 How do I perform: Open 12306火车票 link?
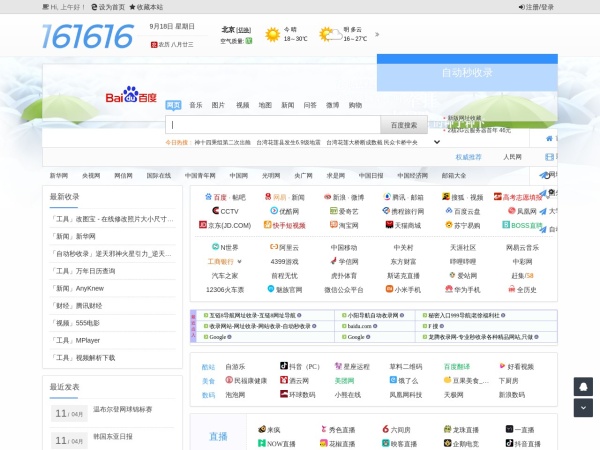click(225, 290)
